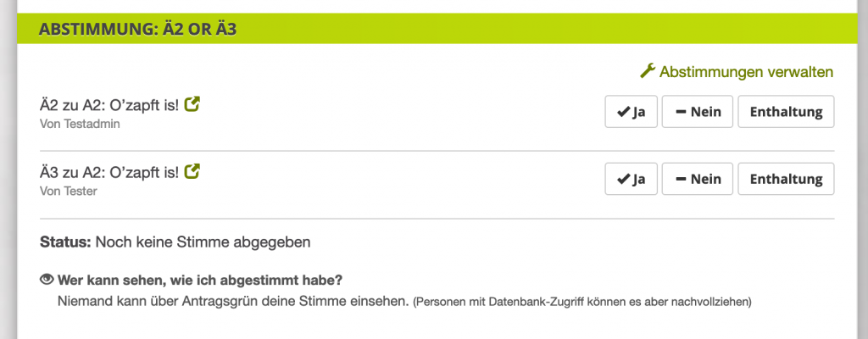Vote Nein for amendment Ä3
This screenshot has width=868, height=339.
[x=698, y=179]
